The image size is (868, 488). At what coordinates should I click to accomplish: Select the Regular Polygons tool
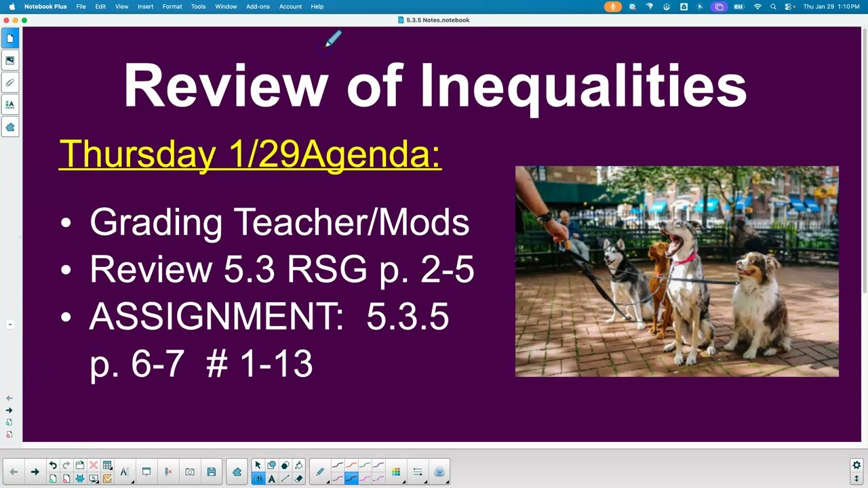pyautogui.click(x=285, y=465)
